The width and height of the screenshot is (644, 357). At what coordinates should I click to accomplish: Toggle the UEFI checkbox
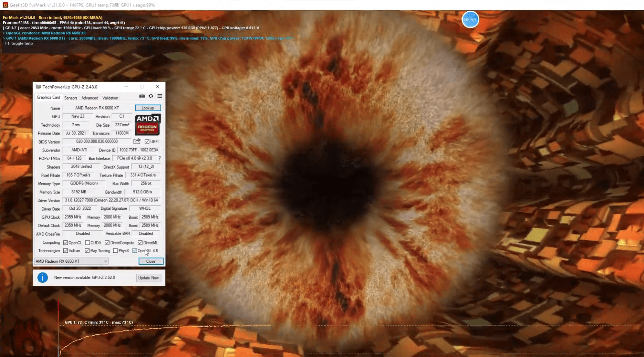147,141
